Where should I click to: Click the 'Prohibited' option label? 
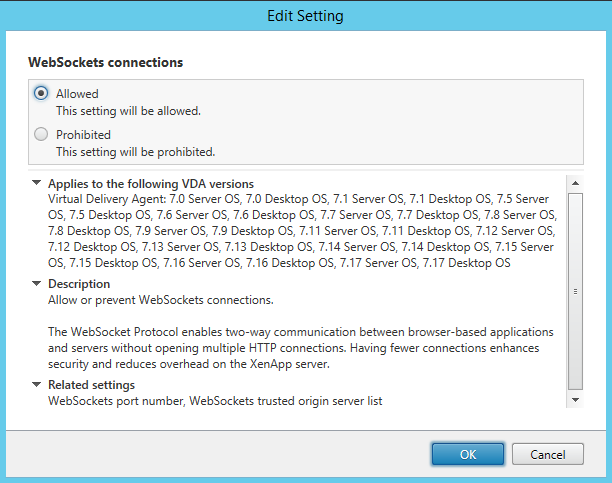83,135
